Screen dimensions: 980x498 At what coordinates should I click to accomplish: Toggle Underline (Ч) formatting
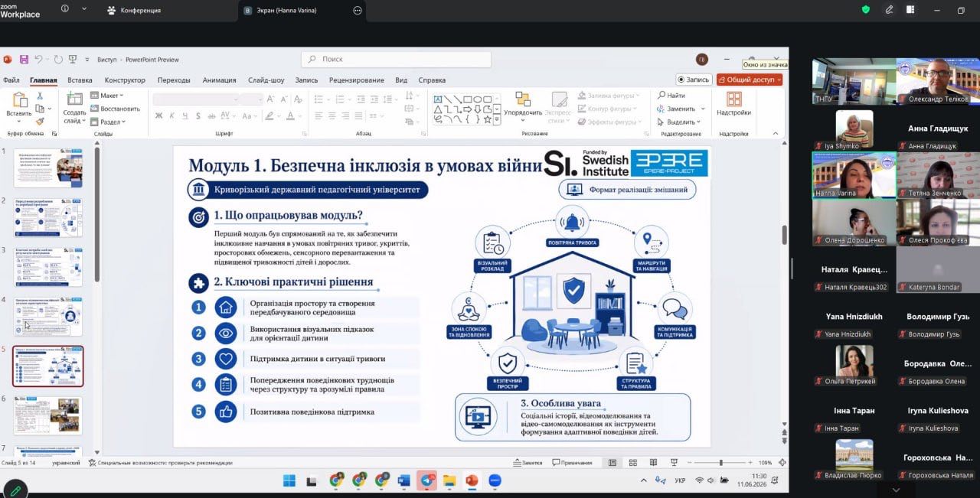coord(185,116)
